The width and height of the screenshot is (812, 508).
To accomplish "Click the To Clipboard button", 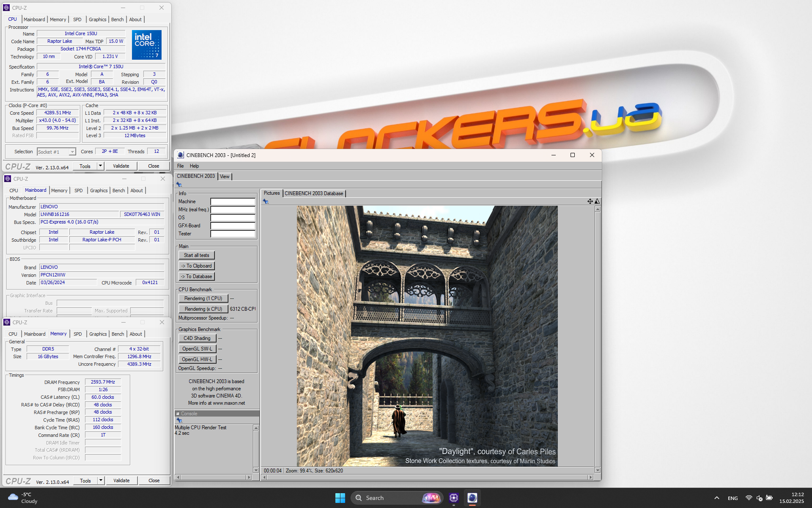I will [x=197, y=266].
